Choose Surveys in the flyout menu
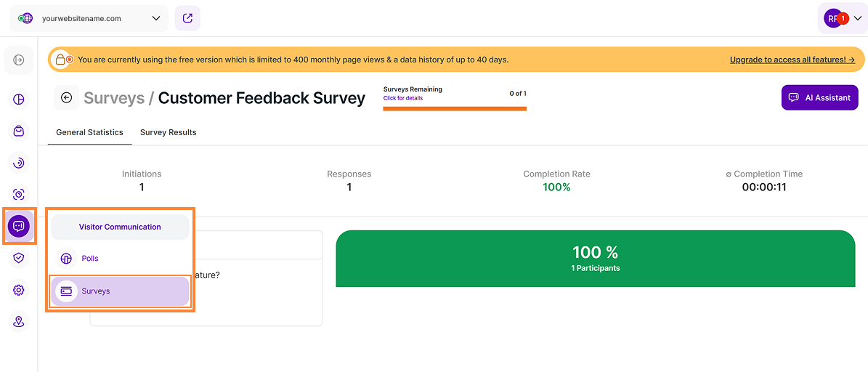868x372 pixels. tap(120, 291)
